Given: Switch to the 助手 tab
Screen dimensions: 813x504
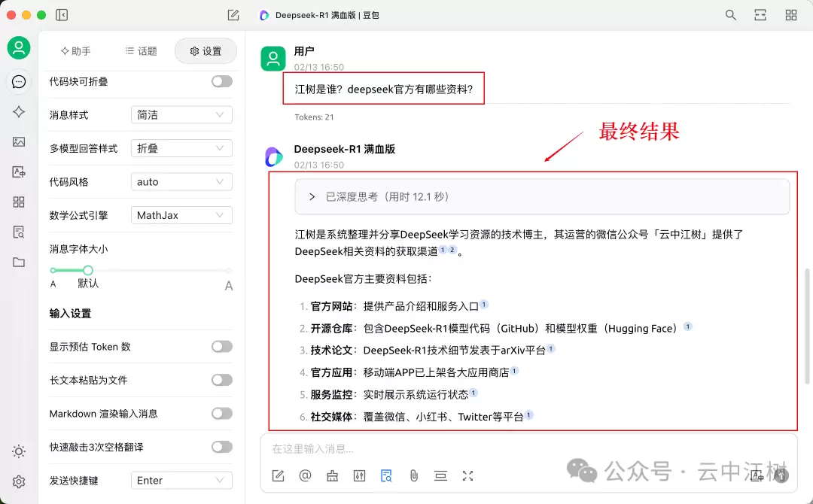Looking at the screenshot, I should [x=76, y=50].
